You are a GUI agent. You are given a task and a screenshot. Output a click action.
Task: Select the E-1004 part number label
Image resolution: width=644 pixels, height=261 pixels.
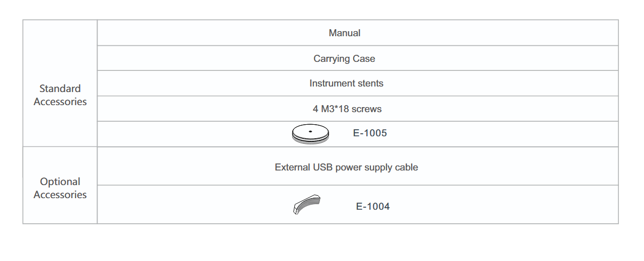[x=373, y=206]
